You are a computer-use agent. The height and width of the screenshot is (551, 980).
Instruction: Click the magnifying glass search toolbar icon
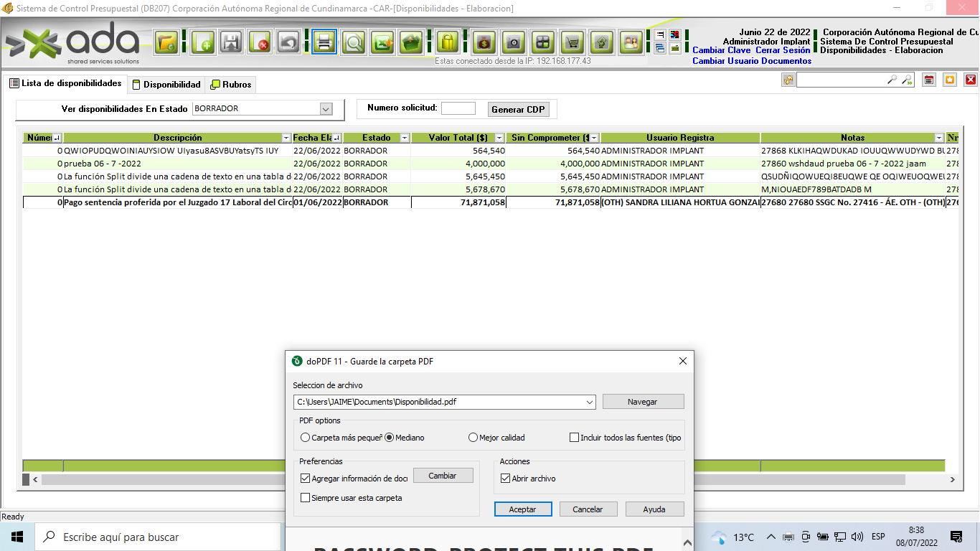click(353, 42)
